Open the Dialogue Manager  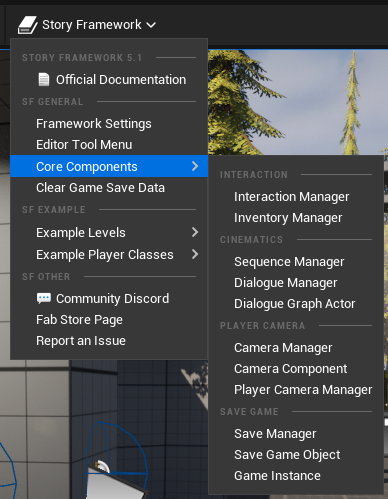pyautogui.click(x=296, y=283)
